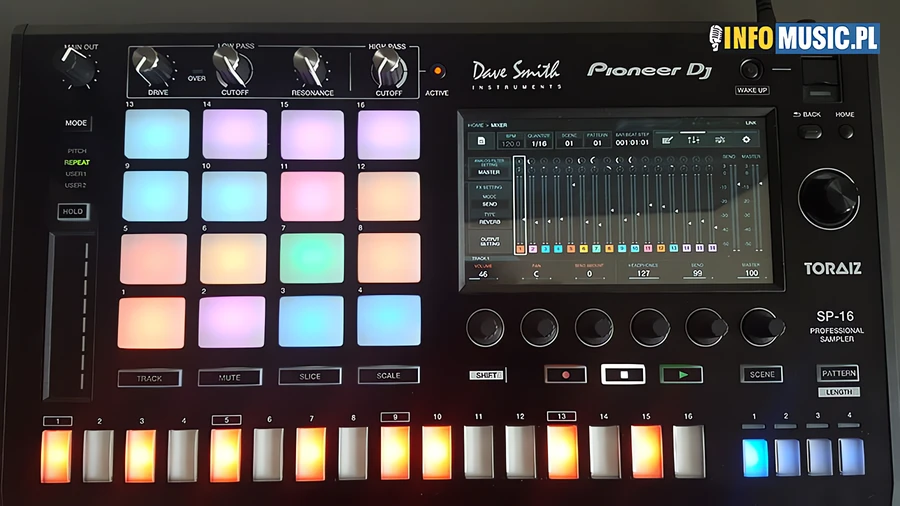Open the BPM 120.0 field on screen

(x=510, y=141)
